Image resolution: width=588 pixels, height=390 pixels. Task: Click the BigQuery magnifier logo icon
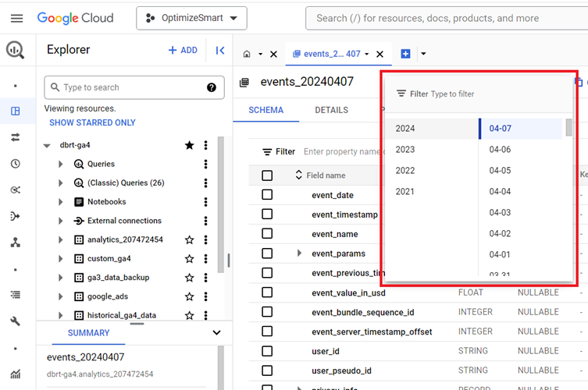coord(15,50)
